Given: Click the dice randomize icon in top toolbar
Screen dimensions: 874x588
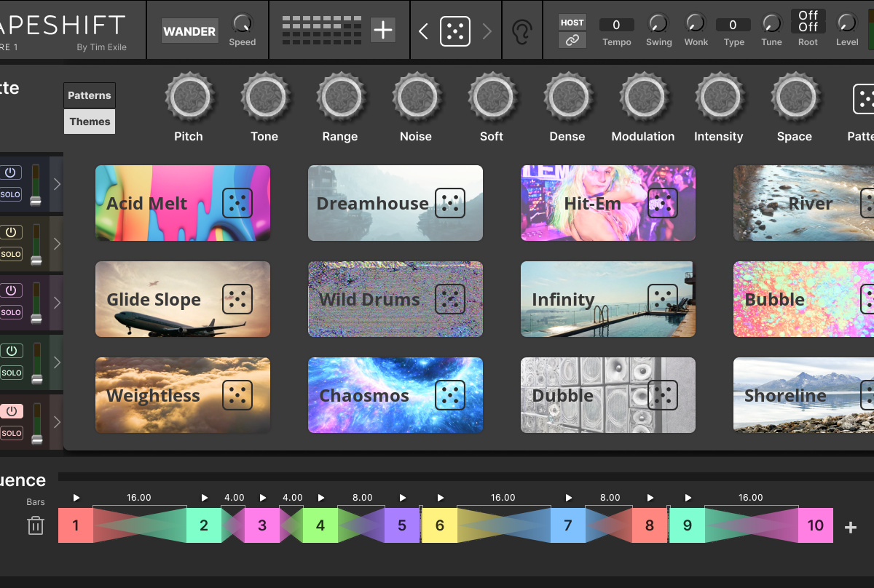Looking at the screenshot, I should coord(455,31).
